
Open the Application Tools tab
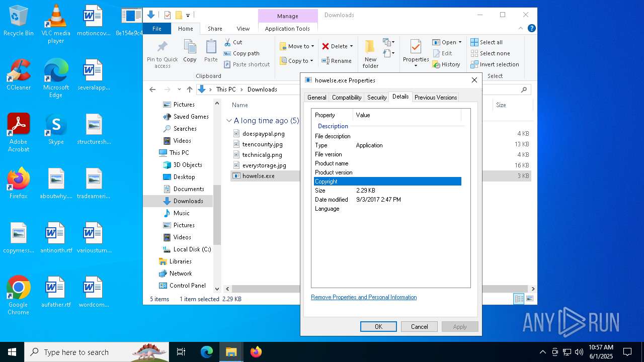(287, 29)
